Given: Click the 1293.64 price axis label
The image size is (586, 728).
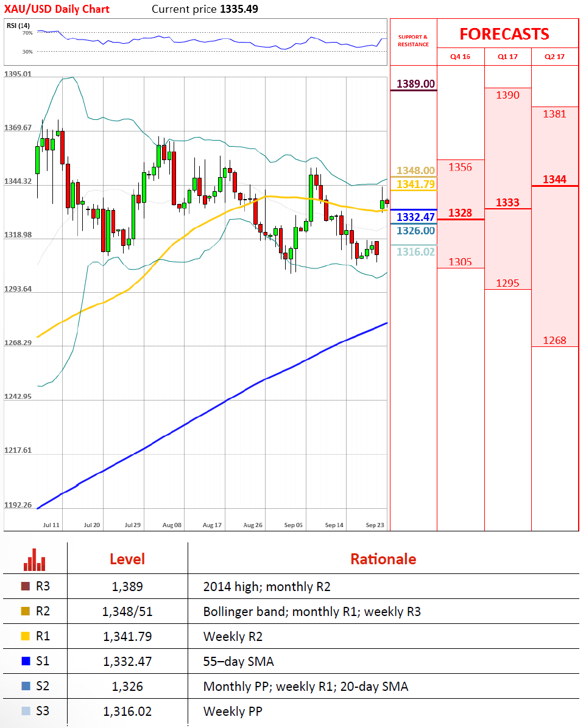Looking at the screenshot, I should pyautogui.click(x=18, y=289).
